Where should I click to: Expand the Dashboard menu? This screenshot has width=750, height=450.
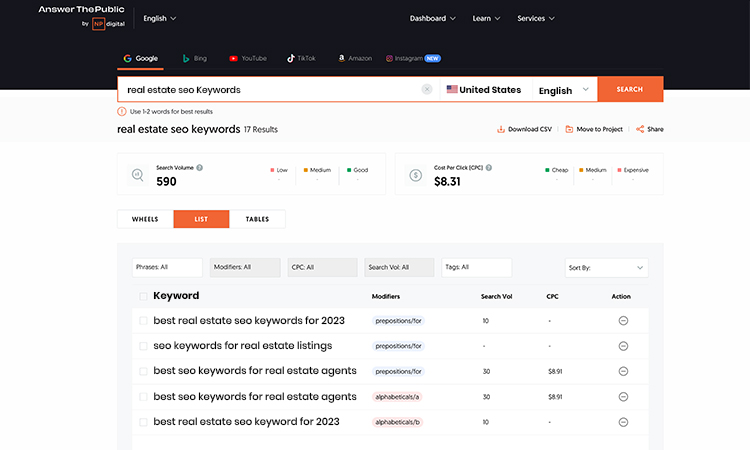tap(432, 18)
